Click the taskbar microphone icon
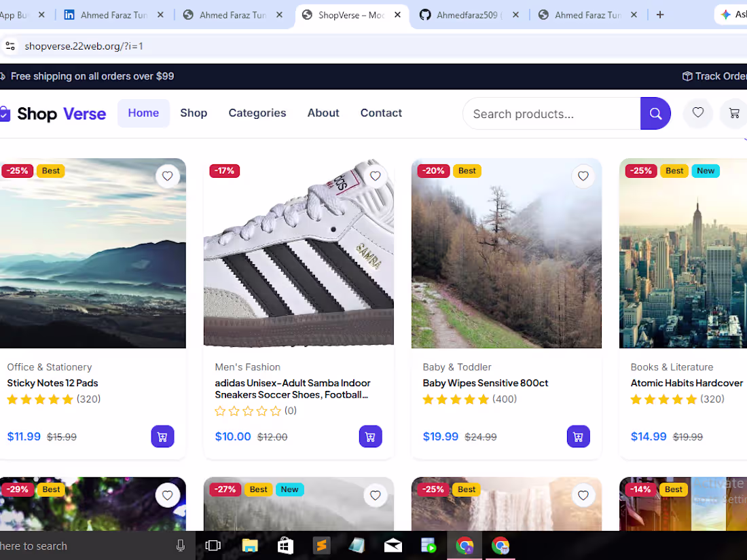Image resolution: width=747 pixels, height=560 pixels. click(181, 546)
